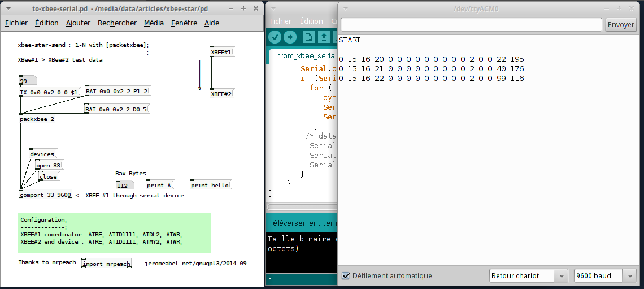The image size is (644, 289).
Task: Open Fichier menu in the Pd window
Action: [16, 23]
